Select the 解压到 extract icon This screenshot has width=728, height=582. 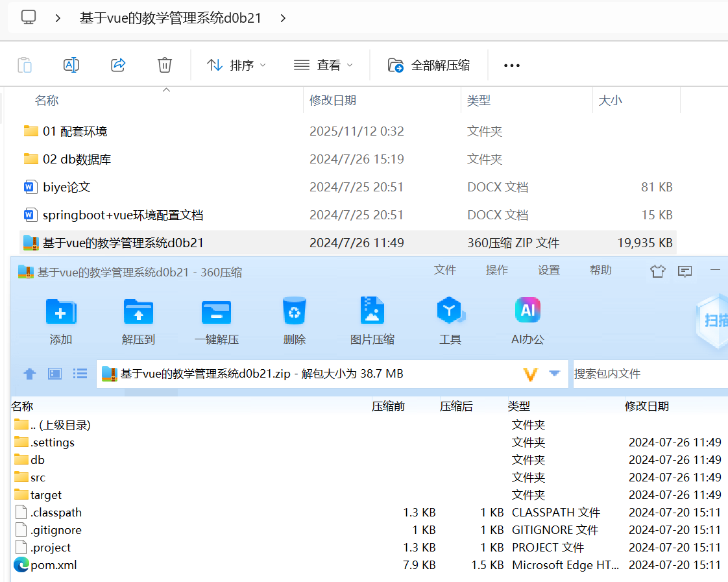138,318
